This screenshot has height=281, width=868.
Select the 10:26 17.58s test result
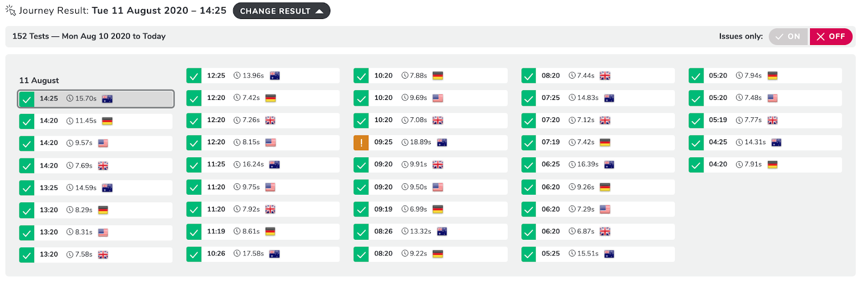pyautogui.click(x=263, y=254)
